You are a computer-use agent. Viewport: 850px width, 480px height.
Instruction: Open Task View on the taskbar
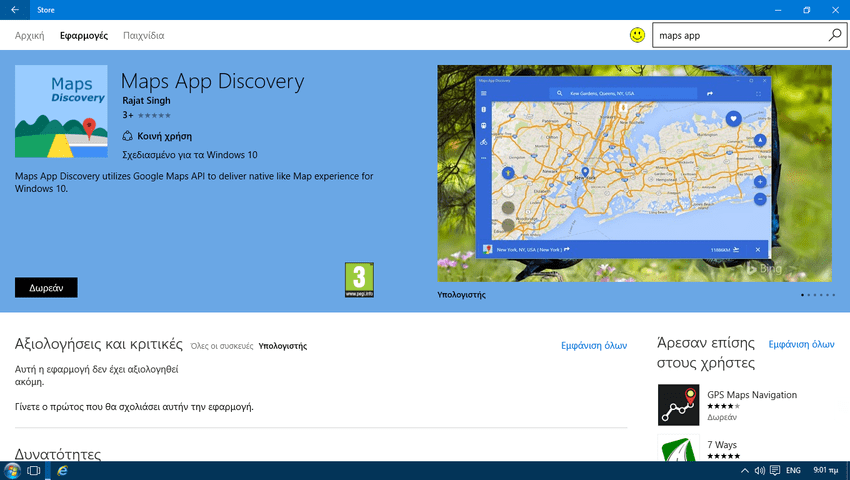click(x=34, y=470)
